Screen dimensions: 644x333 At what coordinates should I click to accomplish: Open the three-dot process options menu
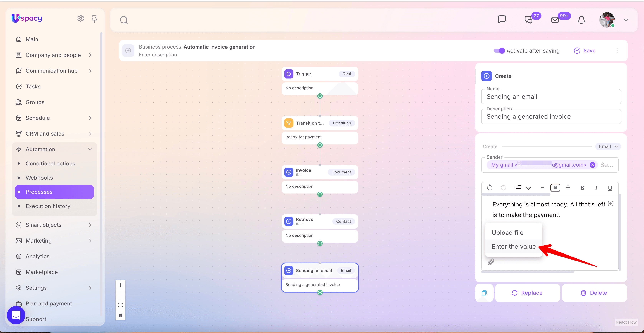(x=617, y=51)
